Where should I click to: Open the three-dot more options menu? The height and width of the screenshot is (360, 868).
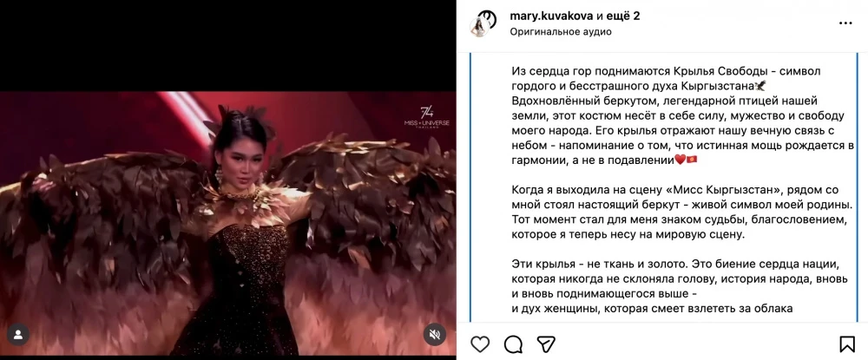[x=845, y=23]
